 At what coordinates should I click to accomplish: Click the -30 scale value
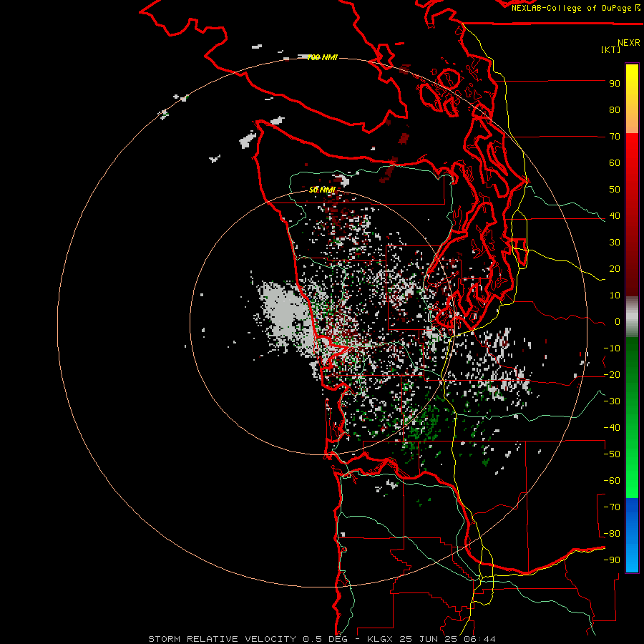point(612,401)
